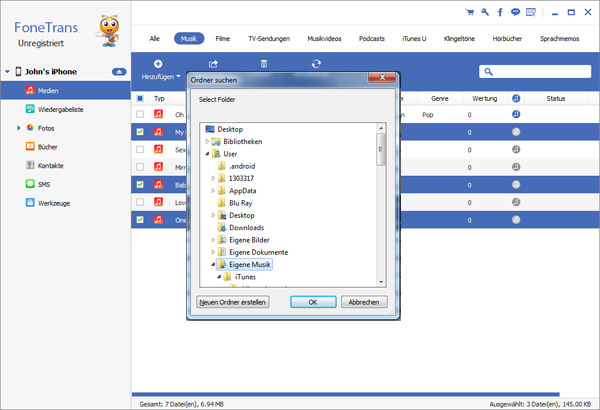Switch to the Alle tab

(x=155, y=39)
